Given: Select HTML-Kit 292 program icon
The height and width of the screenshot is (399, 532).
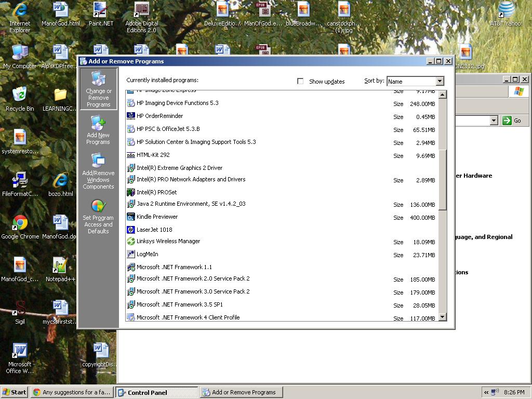Looking at the screenshot, I should tap(130, 155).
